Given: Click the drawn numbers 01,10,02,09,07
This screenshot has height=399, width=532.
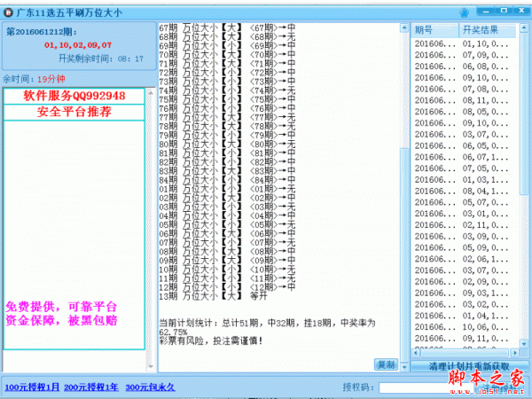Looking at the screenshot, I should [78, 45].
